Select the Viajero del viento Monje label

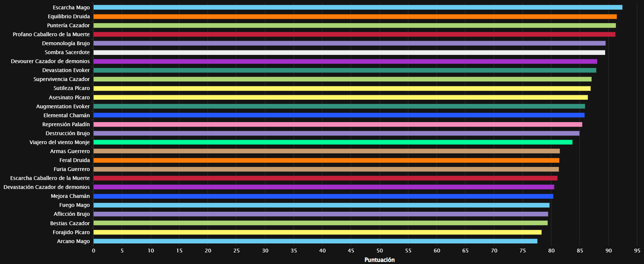(59, 142)
